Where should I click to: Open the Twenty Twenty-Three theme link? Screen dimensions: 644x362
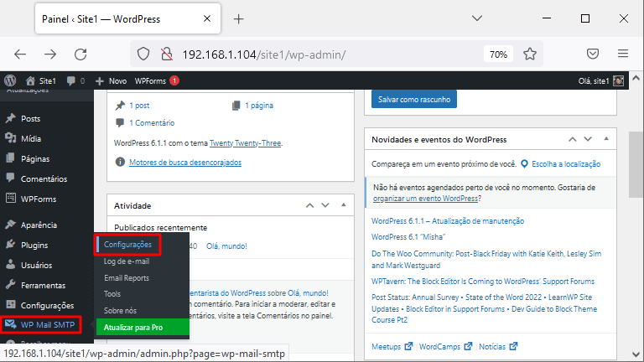245,143
